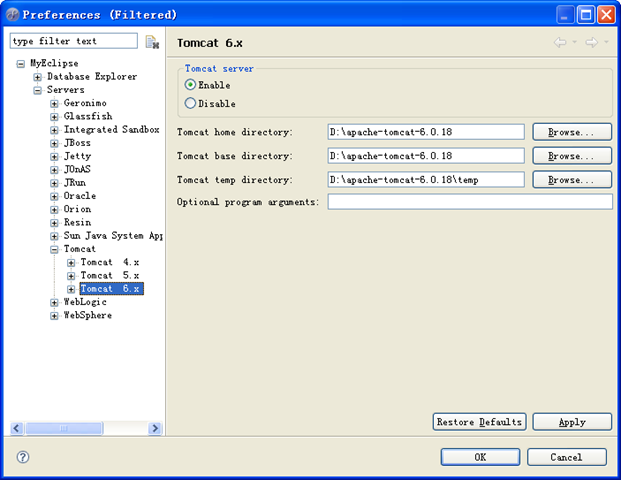Click the tree horizontal scrollbar thumb
This screenshot has width=621, height=480.
[x=63, y=428]
